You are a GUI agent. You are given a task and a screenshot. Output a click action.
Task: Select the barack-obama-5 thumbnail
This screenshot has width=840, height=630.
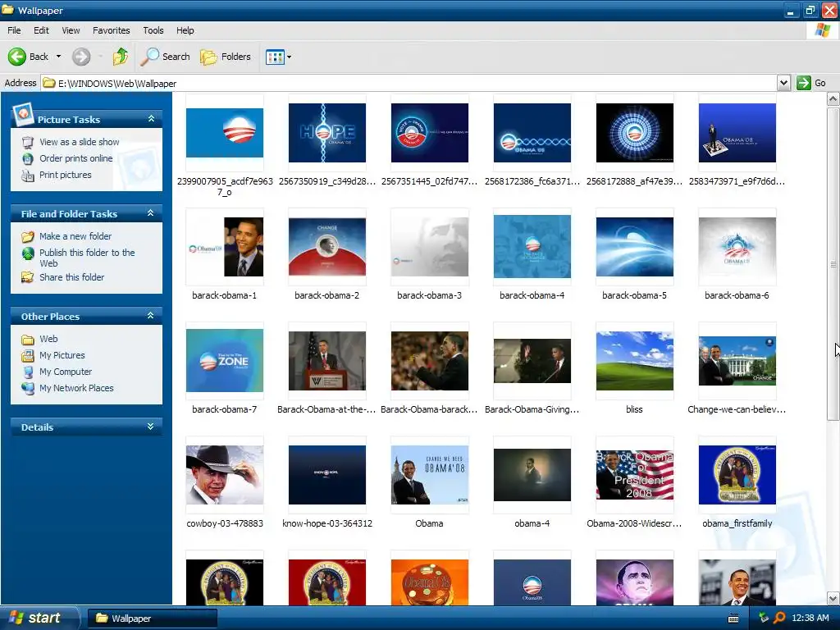point(635,247)
